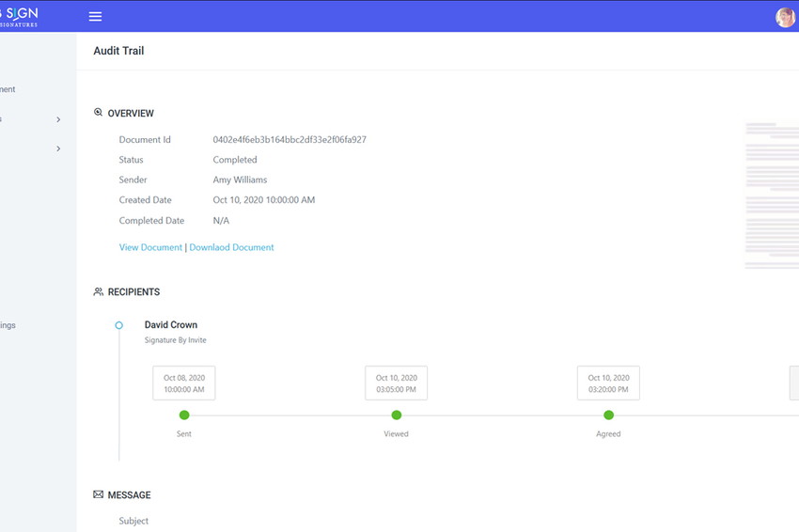Select the Viewed timeline green dot

tap(397, 415)
